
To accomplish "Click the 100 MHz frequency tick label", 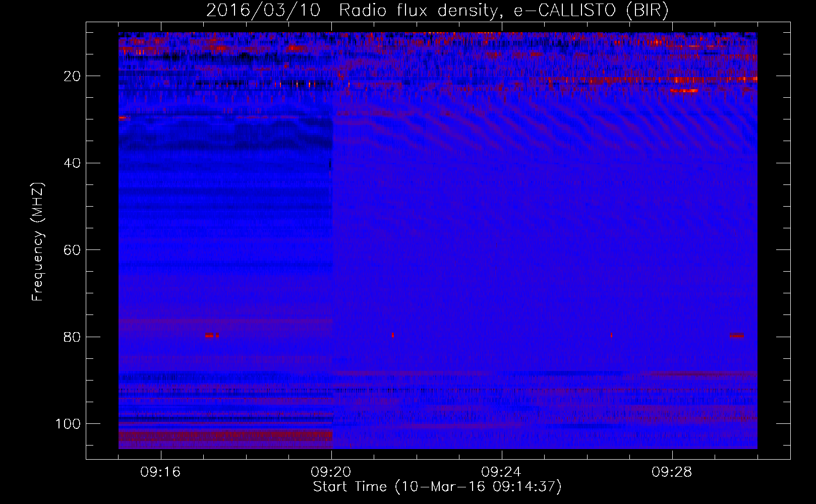I will tap(68, 424).
